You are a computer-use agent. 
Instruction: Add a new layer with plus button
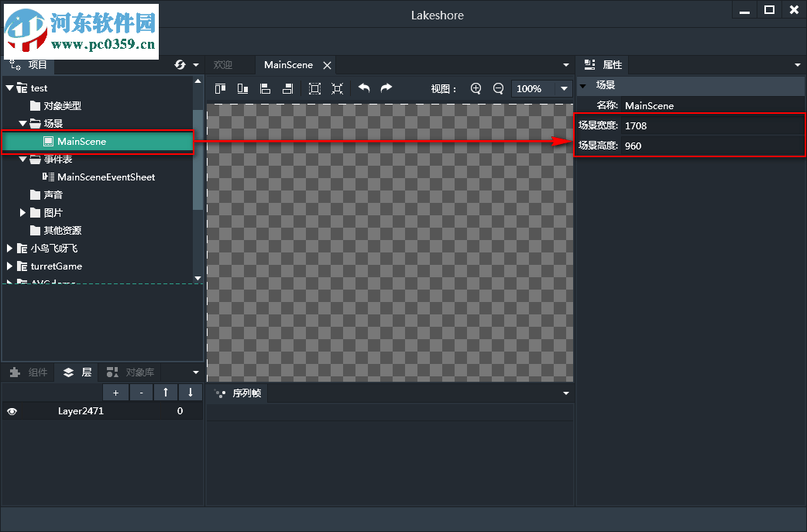115,393
